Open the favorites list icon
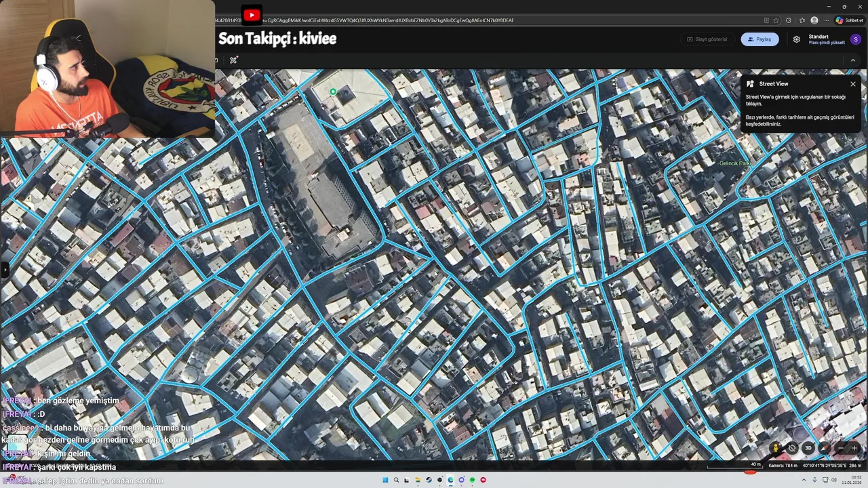This screenshot has height=488, width=868. click(x=802, y=20)
